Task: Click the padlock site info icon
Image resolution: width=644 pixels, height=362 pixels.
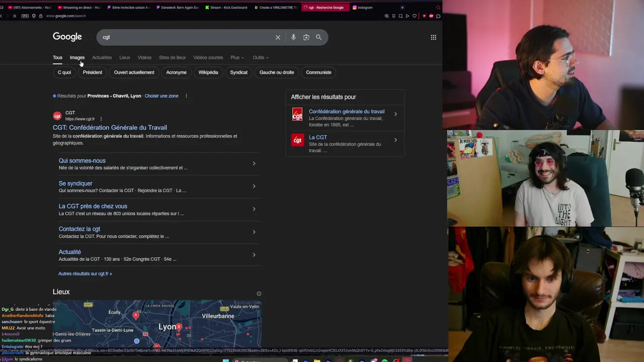Action: [41, 16]
